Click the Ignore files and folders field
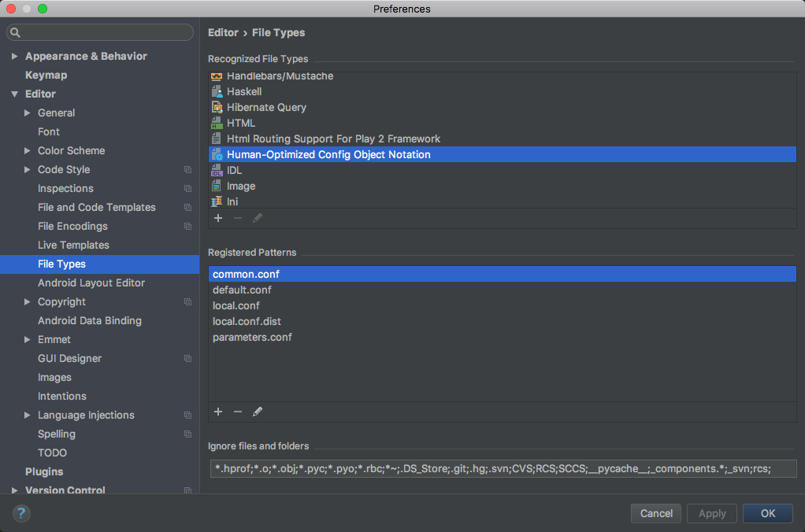The height and width of the screenshot is (532, 805). point(503,469)
